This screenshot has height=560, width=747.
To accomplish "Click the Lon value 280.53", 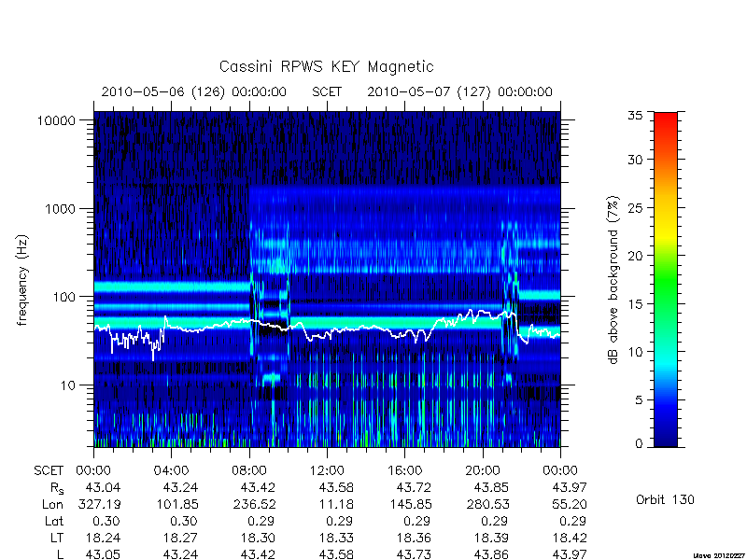I will [487, 504].
